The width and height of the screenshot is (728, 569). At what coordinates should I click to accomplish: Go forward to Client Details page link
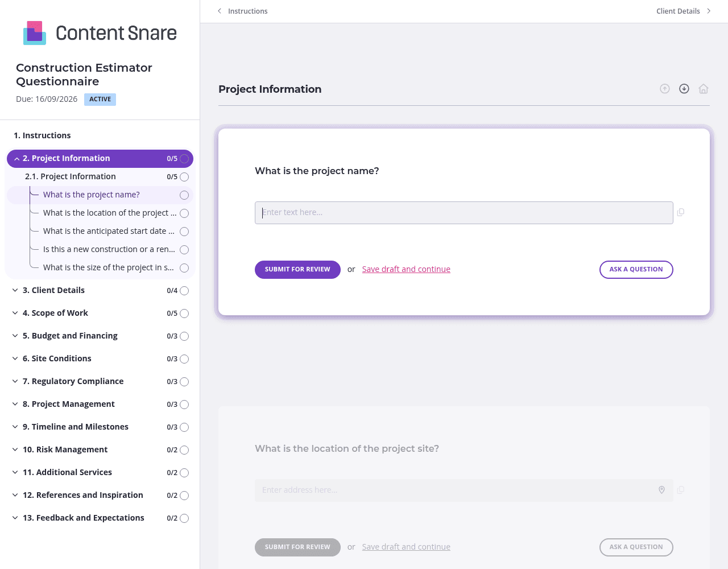678,11
